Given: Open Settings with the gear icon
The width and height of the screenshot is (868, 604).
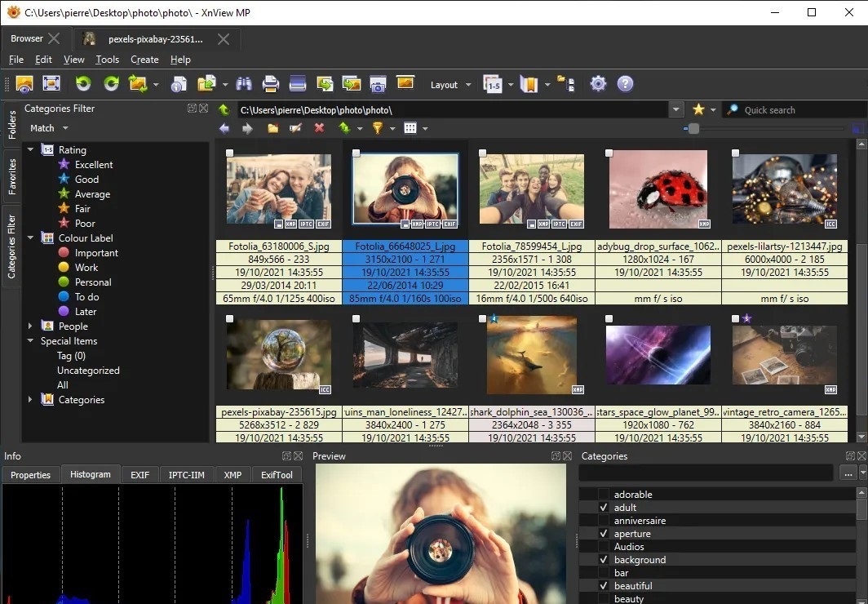Looking at the screenshot, I should (599, 84).
